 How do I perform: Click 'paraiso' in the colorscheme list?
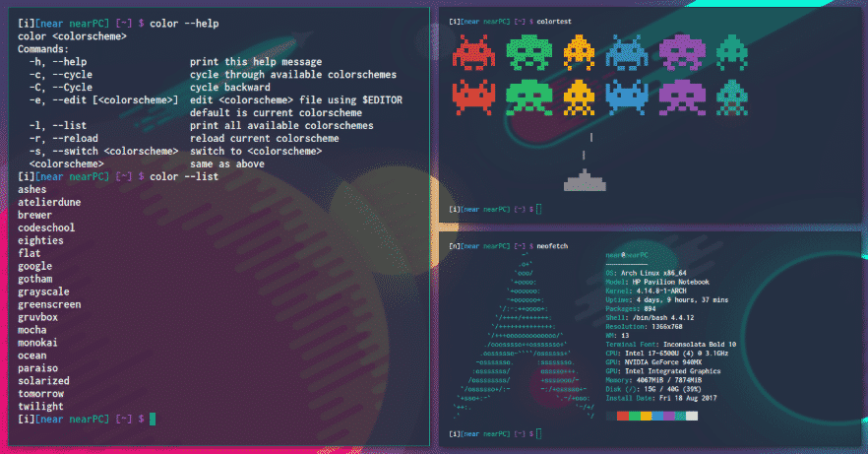click(37, 367)
